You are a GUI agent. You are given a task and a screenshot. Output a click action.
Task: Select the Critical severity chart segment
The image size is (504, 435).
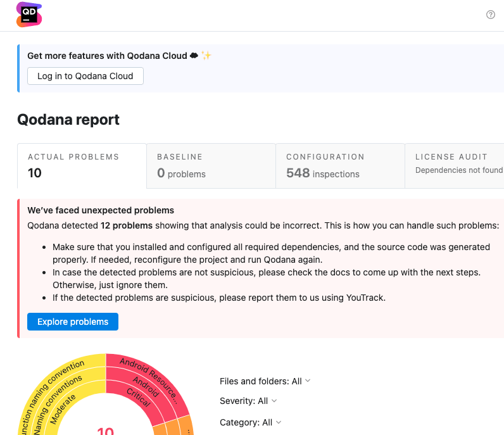click(139, 398)
